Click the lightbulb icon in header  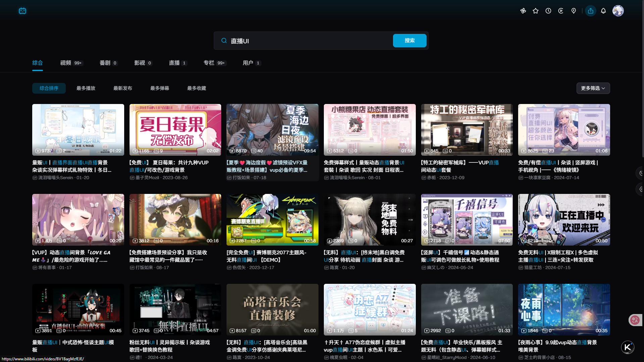[x=574, y=11]
